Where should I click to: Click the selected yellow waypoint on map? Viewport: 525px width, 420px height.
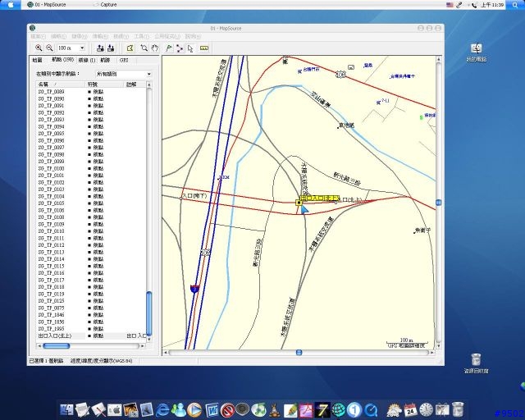299,203
